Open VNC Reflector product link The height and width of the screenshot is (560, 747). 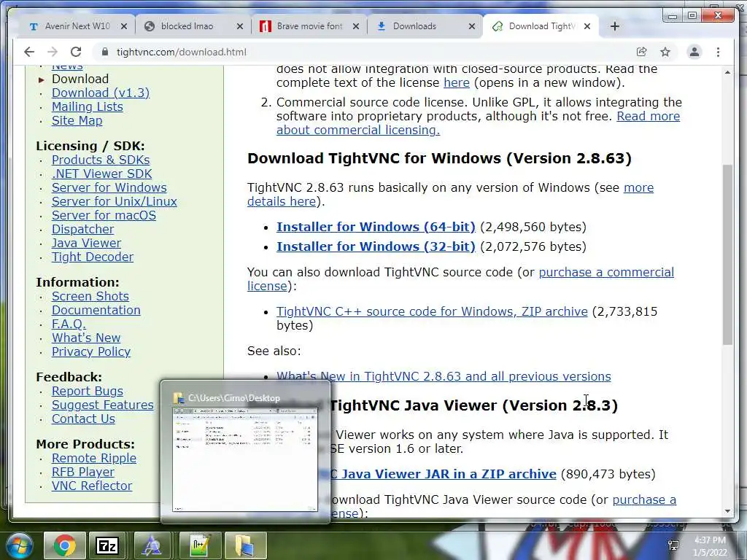pyautogui.click(x=92, y=486)
